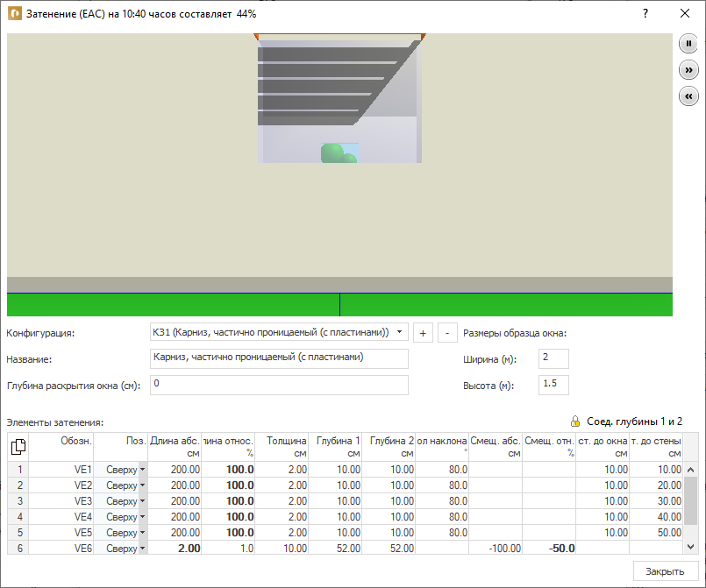
Task: Click the blue time marker on green bar
Action: [x=340, y=305]
